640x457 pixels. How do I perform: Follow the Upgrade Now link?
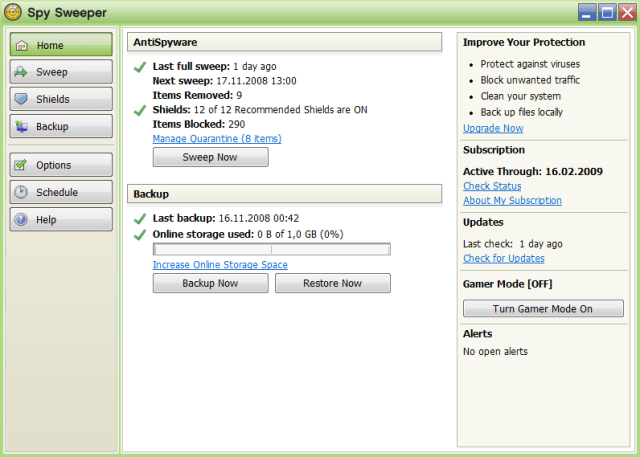point(493,128)
